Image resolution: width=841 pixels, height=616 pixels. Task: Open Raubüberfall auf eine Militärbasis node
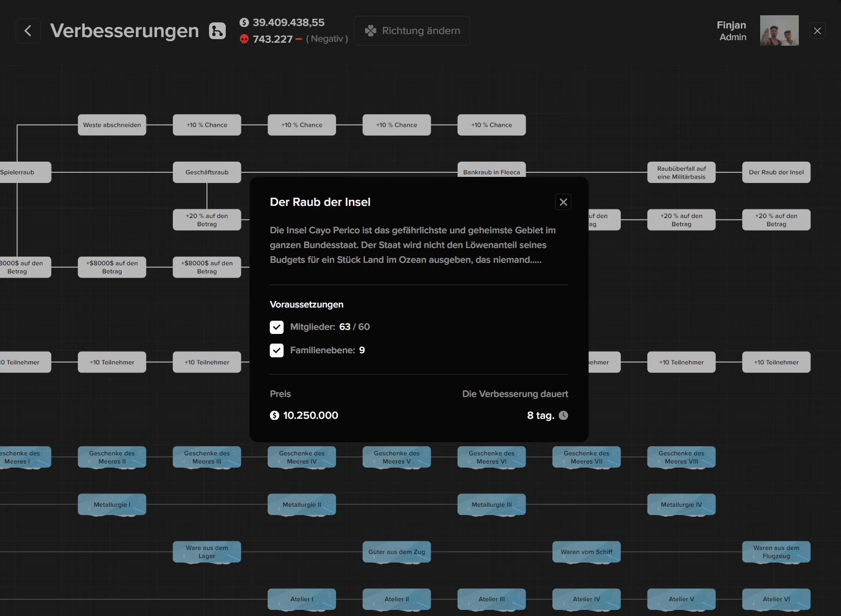coord(681,172)
